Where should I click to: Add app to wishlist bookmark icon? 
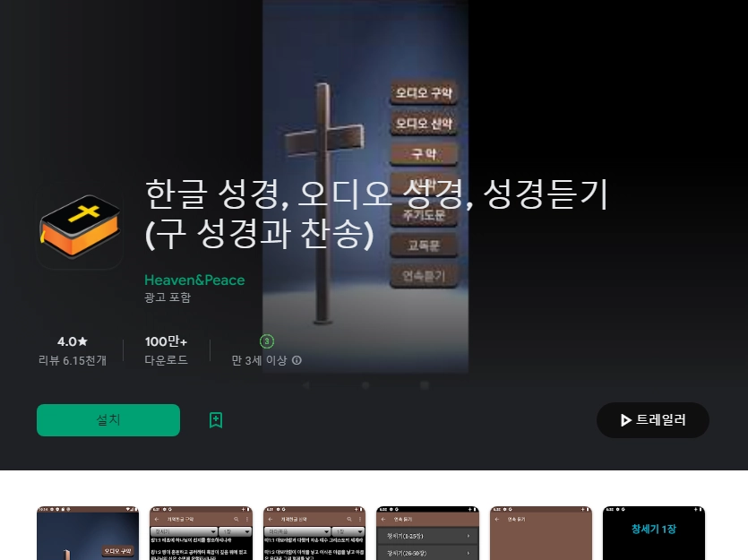click(x=216, y=420)
